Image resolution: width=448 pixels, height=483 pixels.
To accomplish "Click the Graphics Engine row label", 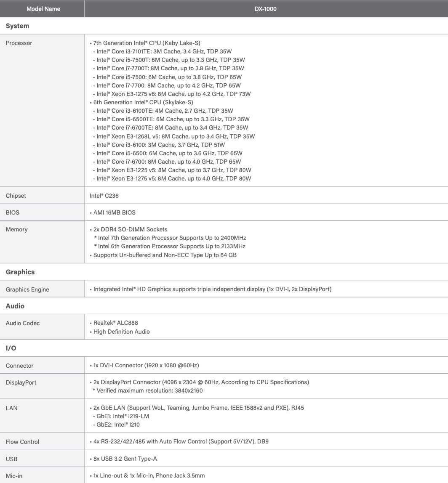I will (27, 289).
